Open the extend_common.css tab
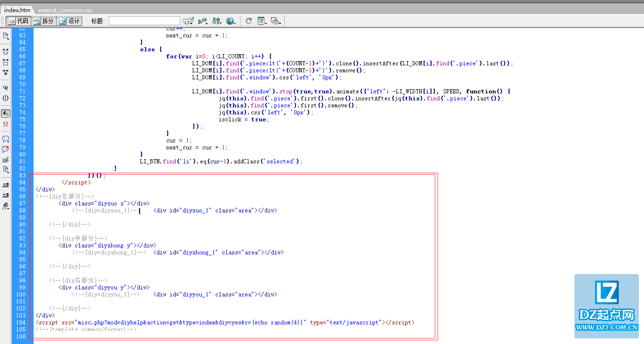 pos(65,10)
